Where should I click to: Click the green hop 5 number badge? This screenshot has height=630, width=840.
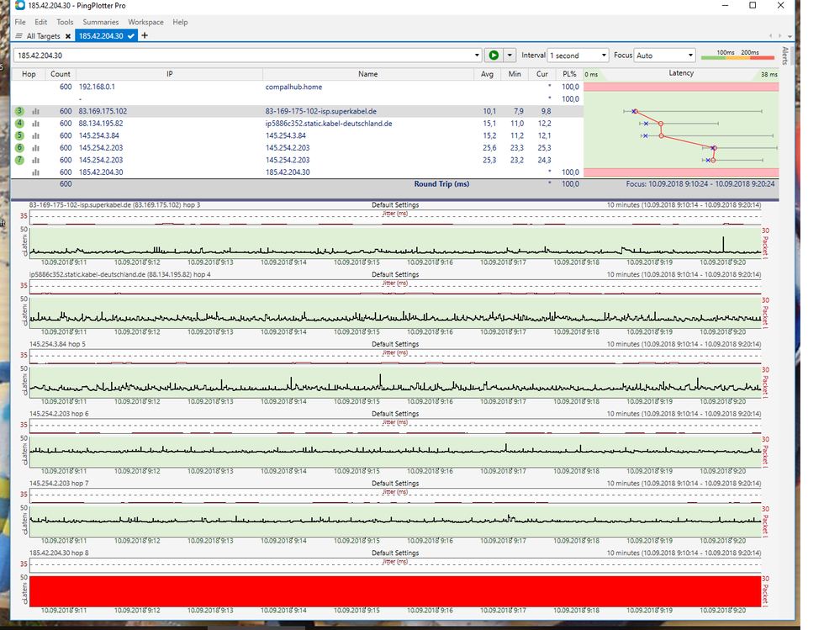pos(19,135)
